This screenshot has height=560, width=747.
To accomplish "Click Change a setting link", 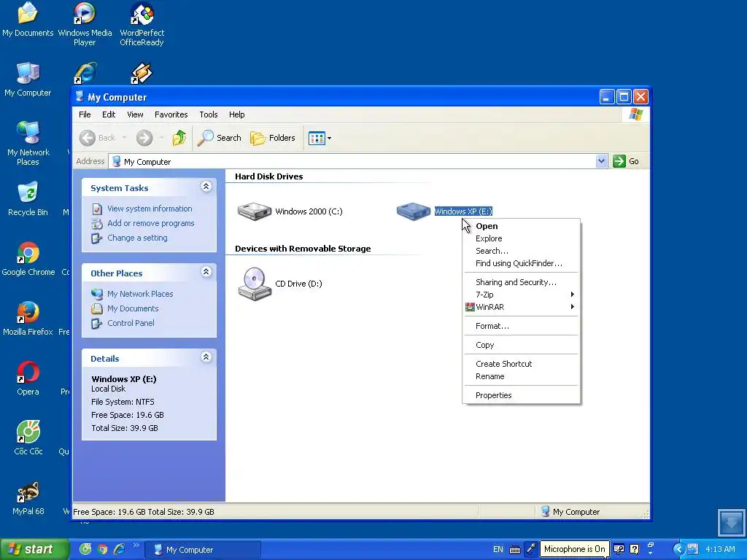I will pos(137,238).
